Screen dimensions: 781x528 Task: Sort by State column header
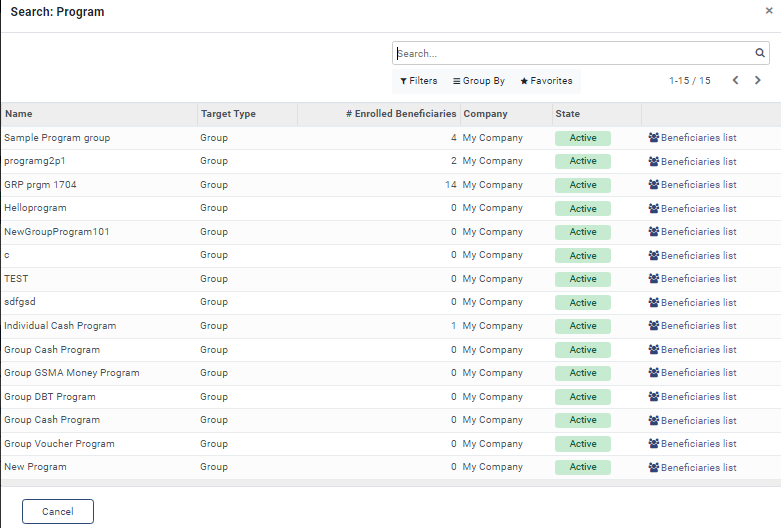tap(568, 114)
